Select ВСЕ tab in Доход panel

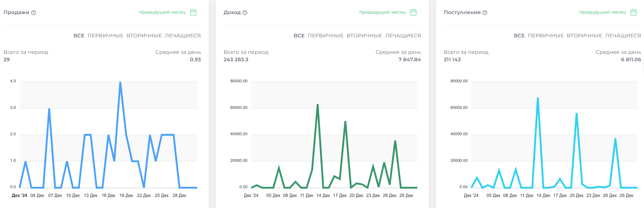pyautogui.click(x=299, y=36)
